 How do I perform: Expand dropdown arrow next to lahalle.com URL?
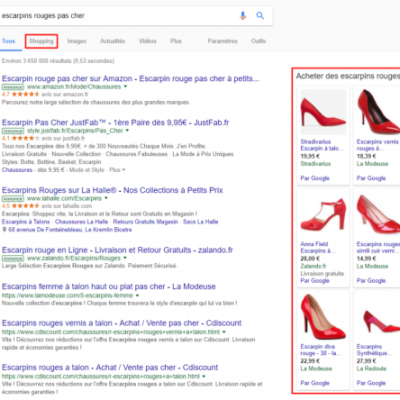tap(106, 198)
